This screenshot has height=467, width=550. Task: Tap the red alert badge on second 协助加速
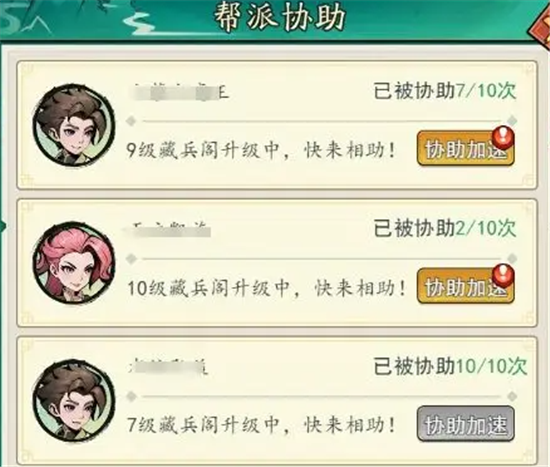503,275
